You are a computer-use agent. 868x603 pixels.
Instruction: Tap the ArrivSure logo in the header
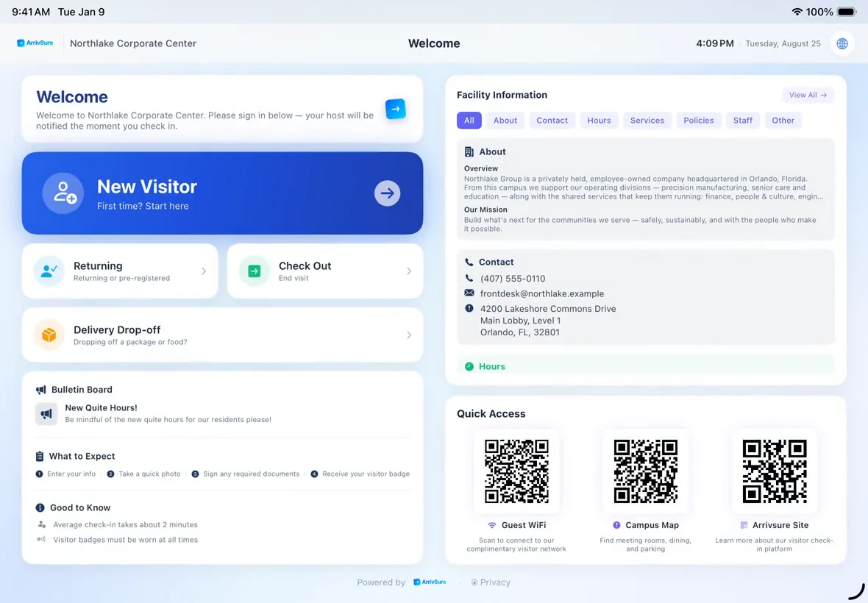pyautogui.click(x=35, y=43)
